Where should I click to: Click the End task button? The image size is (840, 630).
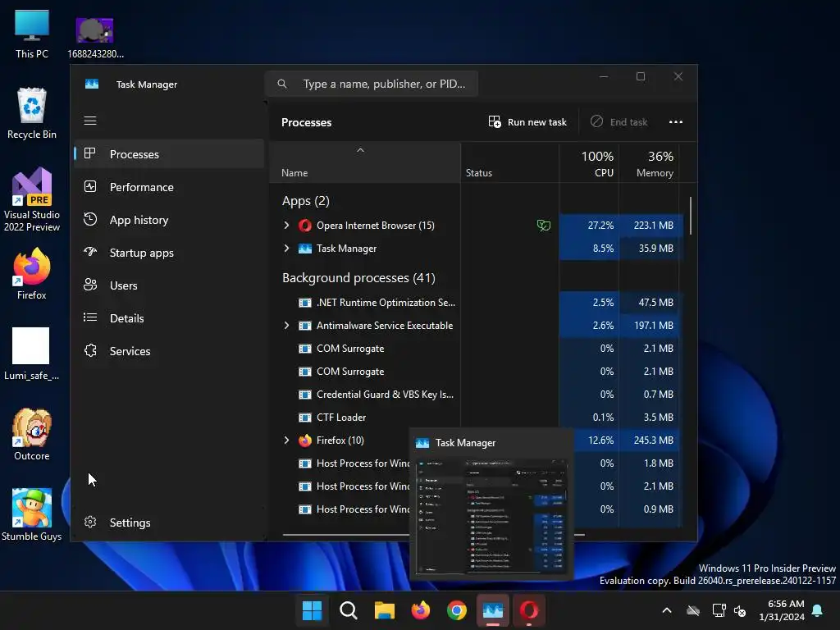click(619, 122)
